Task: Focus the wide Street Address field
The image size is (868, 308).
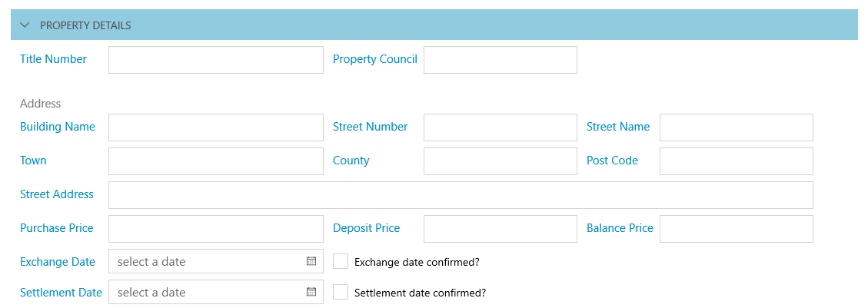Action: 460,195
